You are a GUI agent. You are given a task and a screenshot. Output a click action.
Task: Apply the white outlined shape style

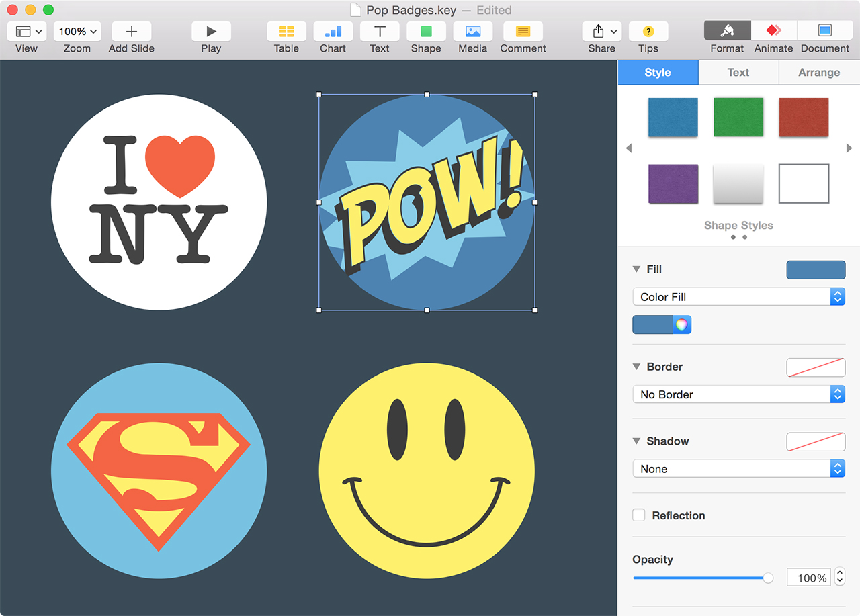804,183
